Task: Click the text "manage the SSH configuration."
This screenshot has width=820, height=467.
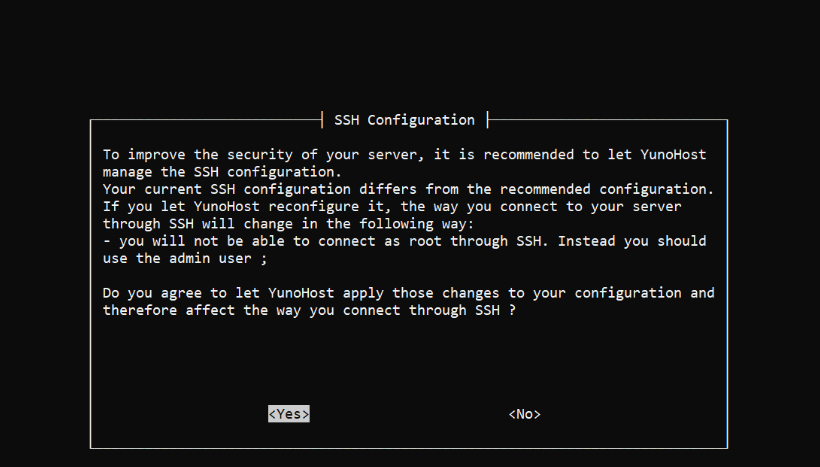Action: 221,172
